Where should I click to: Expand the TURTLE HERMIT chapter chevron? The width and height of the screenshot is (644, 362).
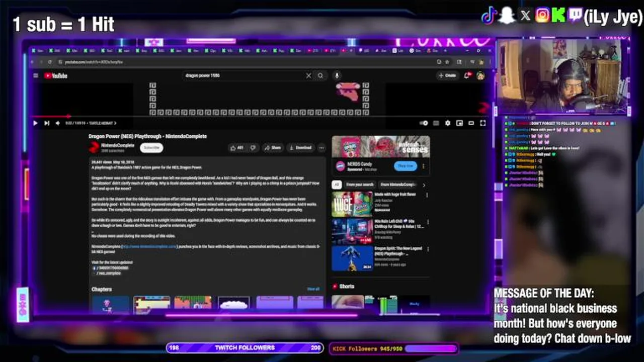115,123
